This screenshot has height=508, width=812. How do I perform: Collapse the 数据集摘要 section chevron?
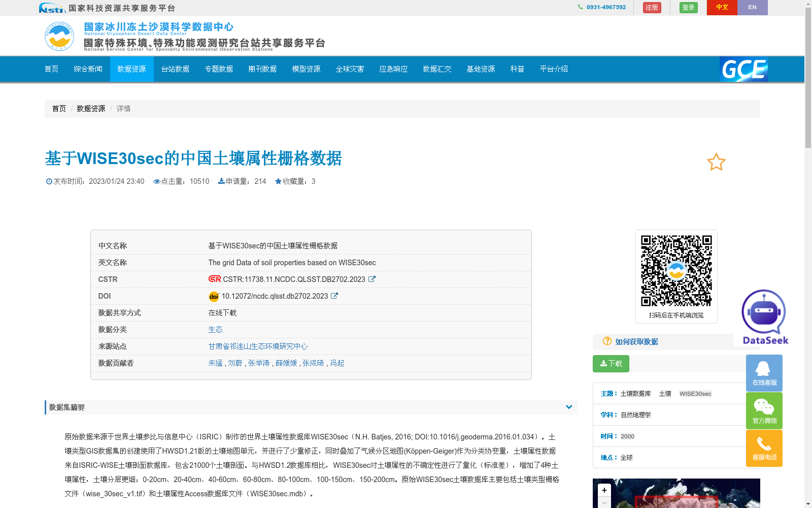[x=569, y=407]
